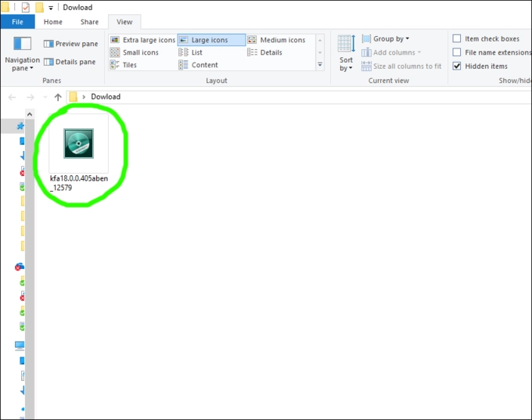This screenshot has height=420, width=532.
Task: Click the folder icon in the address bar
Action: pyautogui.click(x=73, y=97)
